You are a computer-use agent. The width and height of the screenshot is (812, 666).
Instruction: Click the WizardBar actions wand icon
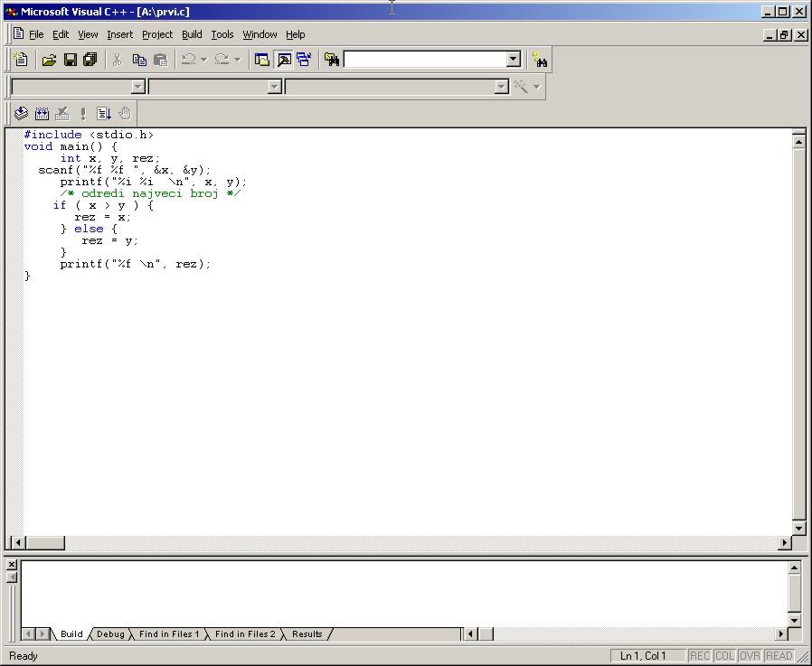tap(521, 87)
